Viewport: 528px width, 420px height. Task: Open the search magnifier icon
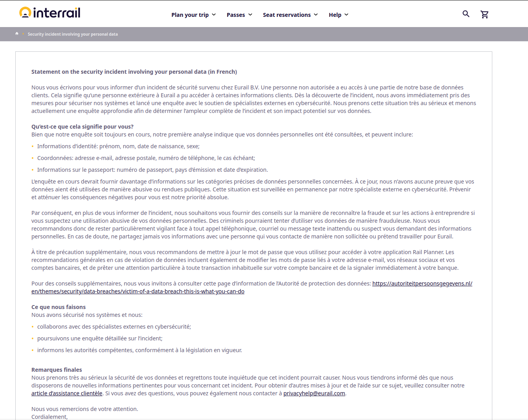tap(466, 14)
